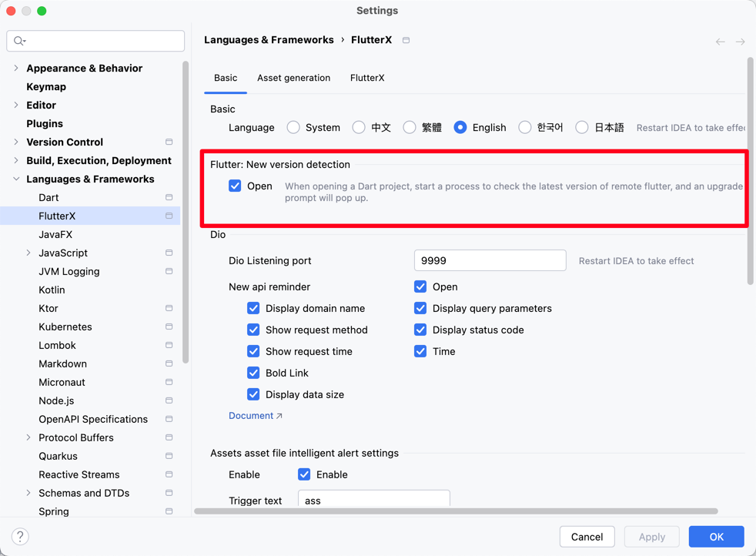Click project-level icon beside FlutterX breadcrumb
Screen dimensions: 756x556
point(406,40)
